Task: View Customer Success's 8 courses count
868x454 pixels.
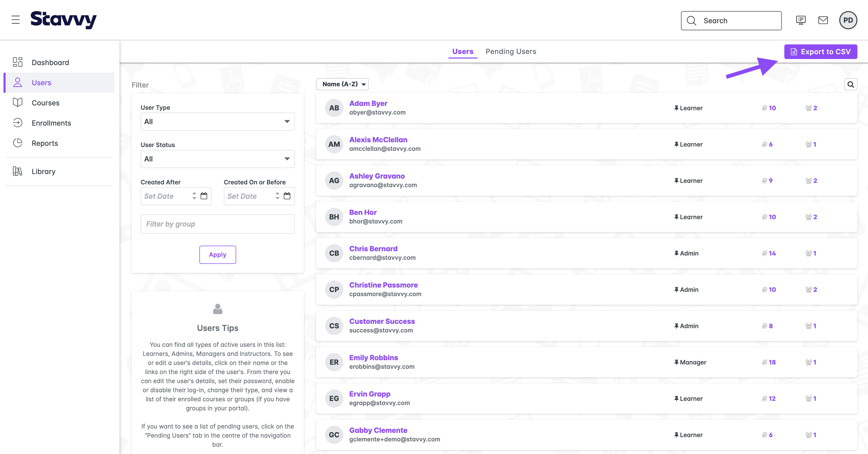Action: pyautogui.click(x=767, y=326)
